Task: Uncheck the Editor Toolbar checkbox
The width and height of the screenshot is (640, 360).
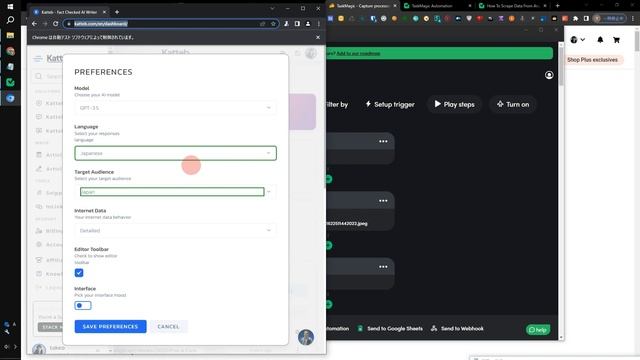Action: [79, 273]
